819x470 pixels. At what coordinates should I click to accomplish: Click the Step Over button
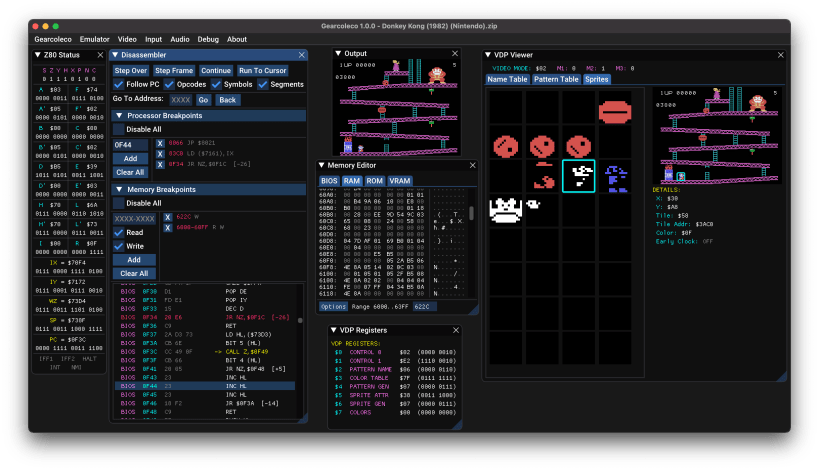[x=131, y=70]
